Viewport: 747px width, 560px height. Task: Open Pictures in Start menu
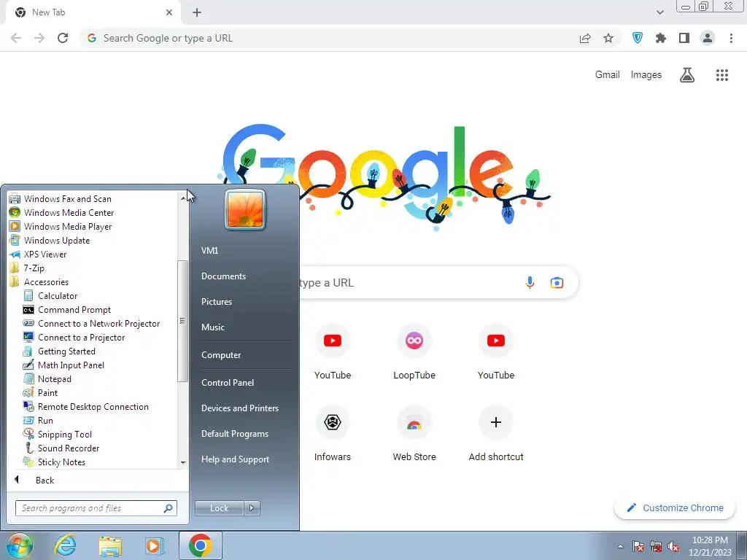point(217,302)
